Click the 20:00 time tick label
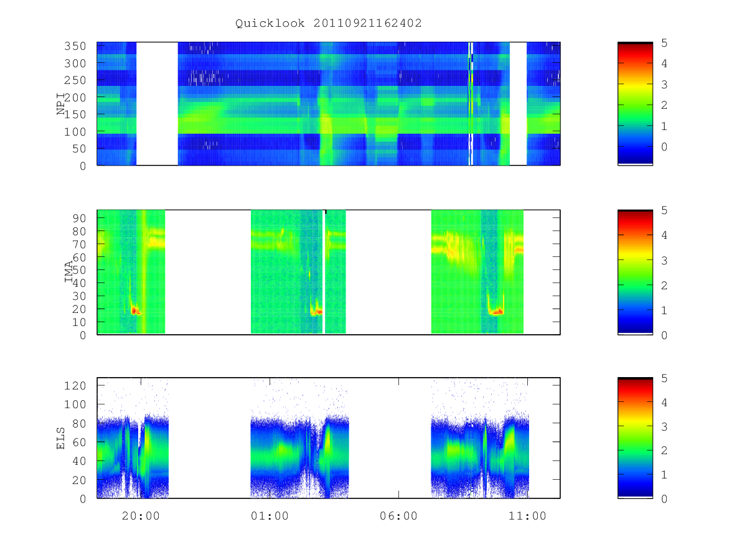The height and width of the screenshot is (560, 747). [x=140, y=516]
